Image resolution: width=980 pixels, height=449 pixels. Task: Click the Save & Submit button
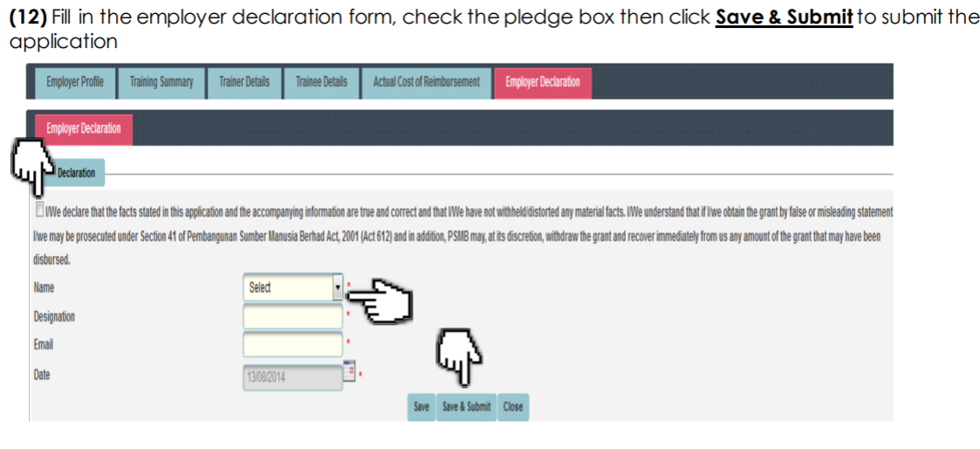[x=466, y=407]
